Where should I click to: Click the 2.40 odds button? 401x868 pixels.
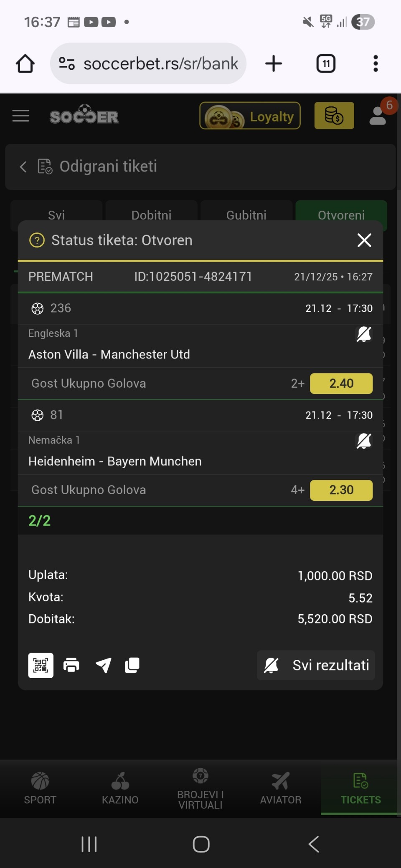pyautogui.click(x=341, y=384)
